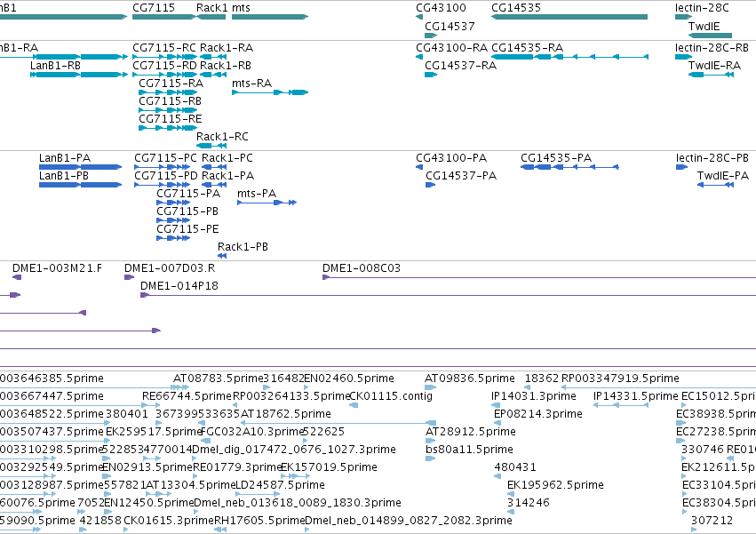This screenshot has height=534, width=756.
Task: Click EST AT08783.5prime
Action: 218,379
